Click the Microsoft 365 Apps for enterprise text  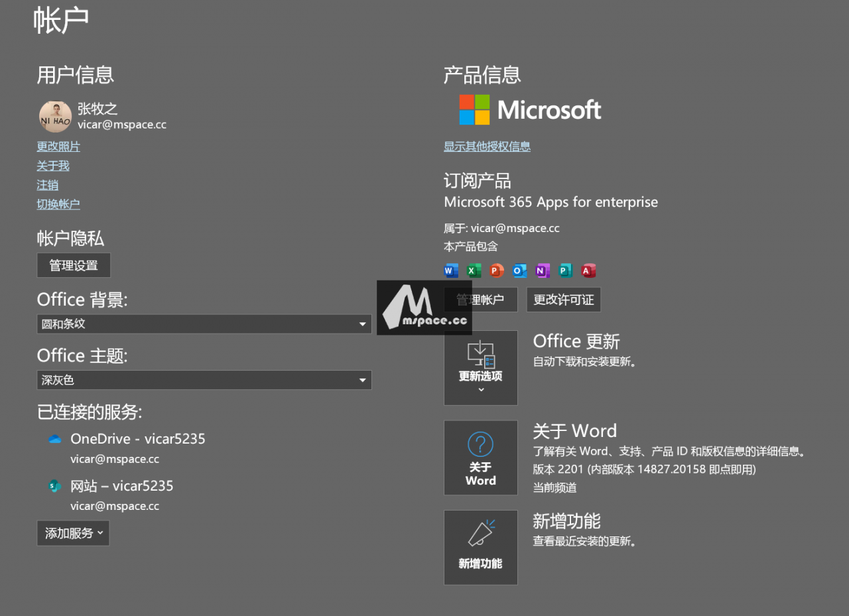coord(551,202)
